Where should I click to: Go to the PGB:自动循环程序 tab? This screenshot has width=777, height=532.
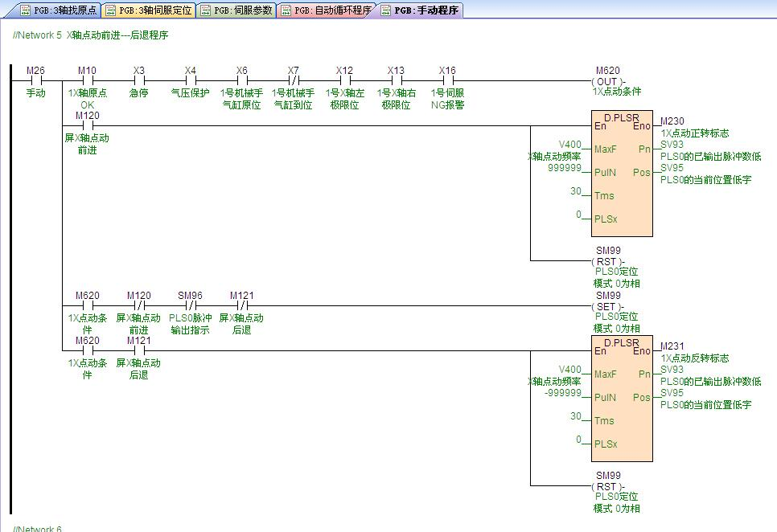click(x=327, y=10)
